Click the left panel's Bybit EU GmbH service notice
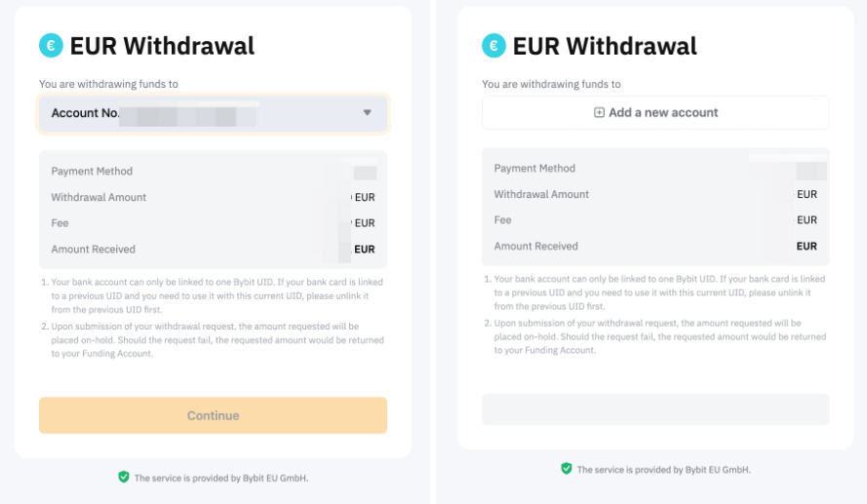Screen dimensions: 867x504 221,479
